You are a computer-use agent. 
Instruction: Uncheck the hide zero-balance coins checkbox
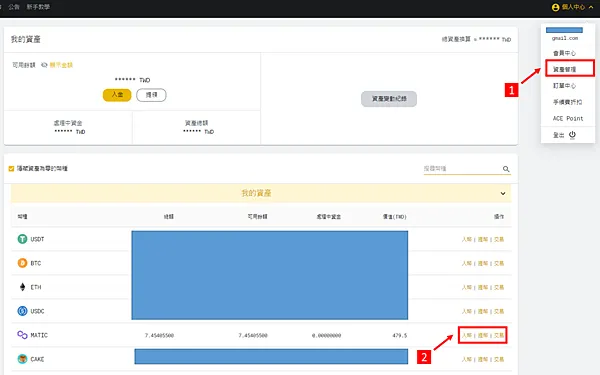point(11,169)
